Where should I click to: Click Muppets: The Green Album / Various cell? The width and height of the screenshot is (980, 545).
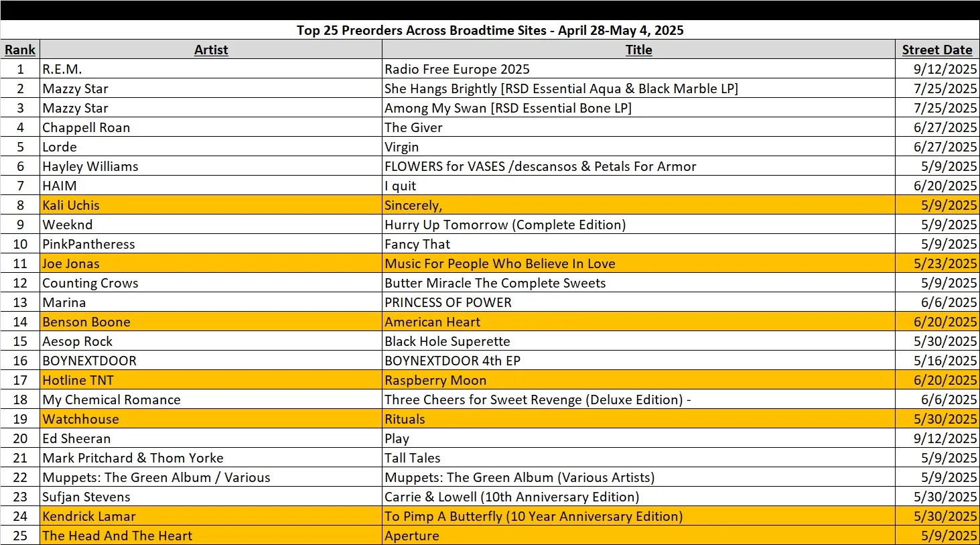coord(211,477)
